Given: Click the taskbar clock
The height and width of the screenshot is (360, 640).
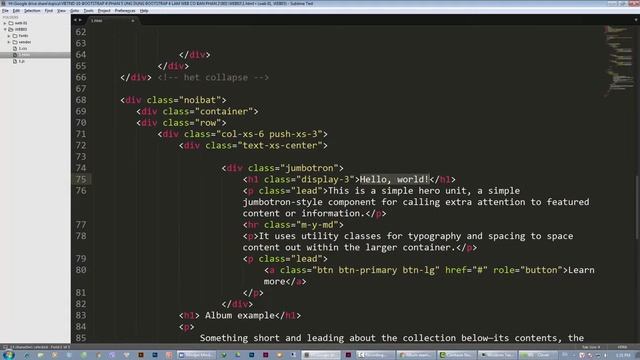Looking at the screenshot, I should pos(623,355).
